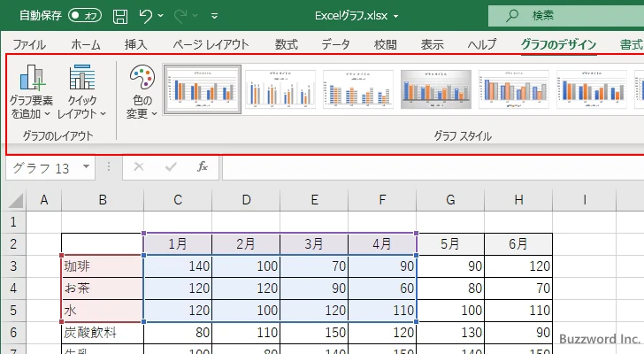The height and width of the screenshot is (354, 644).
Task: Select column G header
Action: (450, 200)
